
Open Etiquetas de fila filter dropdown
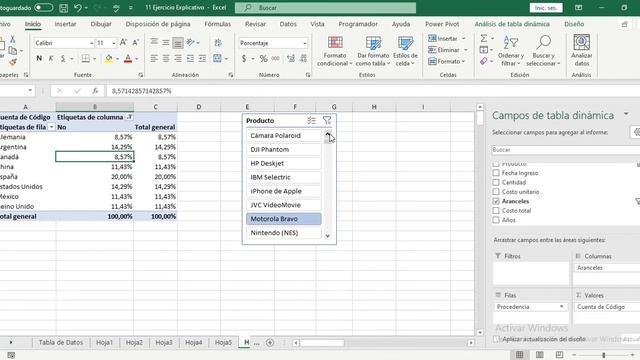click(x=51, y=127)
